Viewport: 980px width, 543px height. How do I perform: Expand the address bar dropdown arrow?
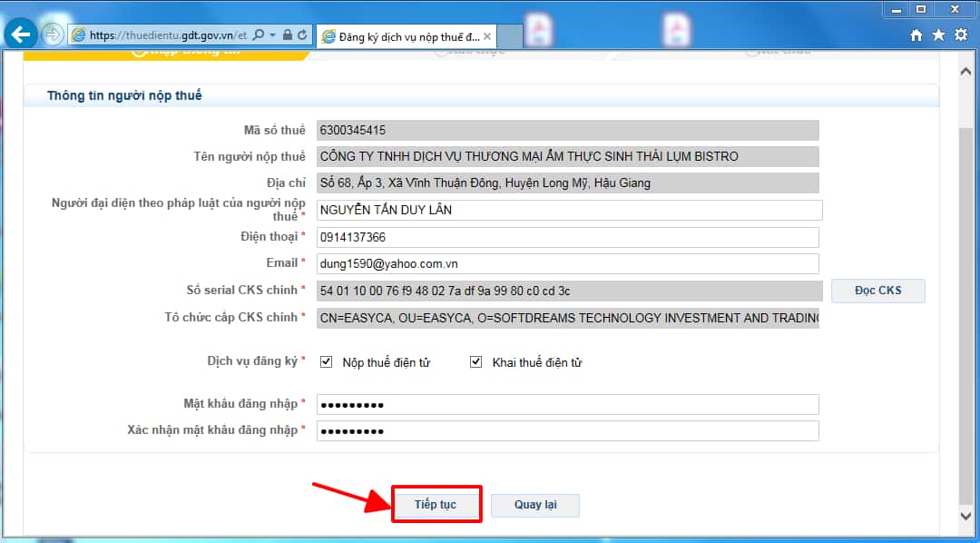tap(272, 35)
